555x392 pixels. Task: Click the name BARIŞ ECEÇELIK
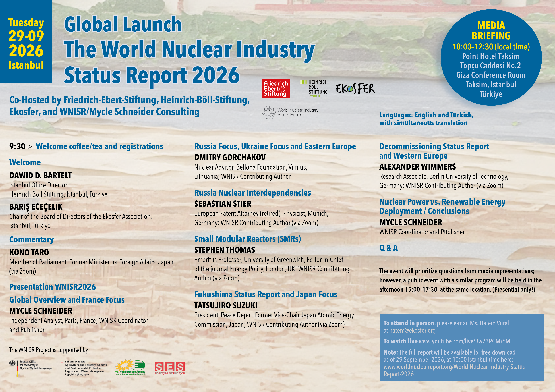point(36,207)
